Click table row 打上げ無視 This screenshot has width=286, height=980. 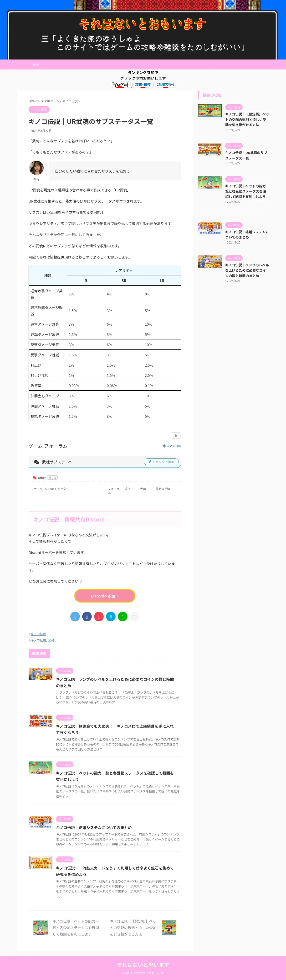click(x=105, y=375)
